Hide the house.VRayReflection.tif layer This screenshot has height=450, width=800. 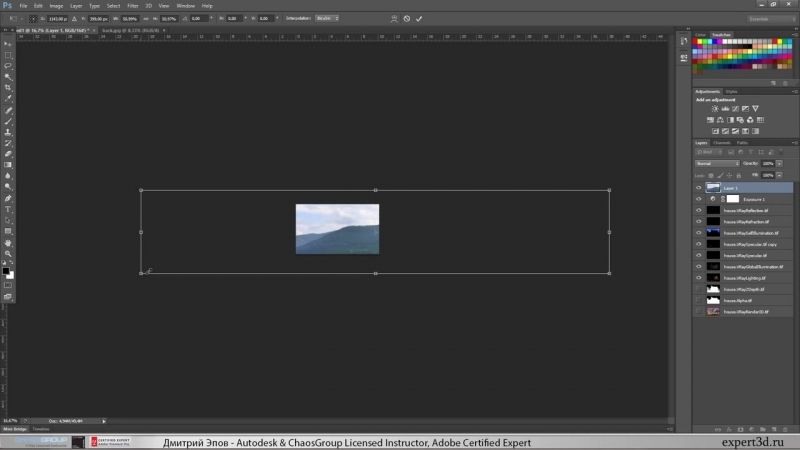pyautogui.click(x=698, y=210)
